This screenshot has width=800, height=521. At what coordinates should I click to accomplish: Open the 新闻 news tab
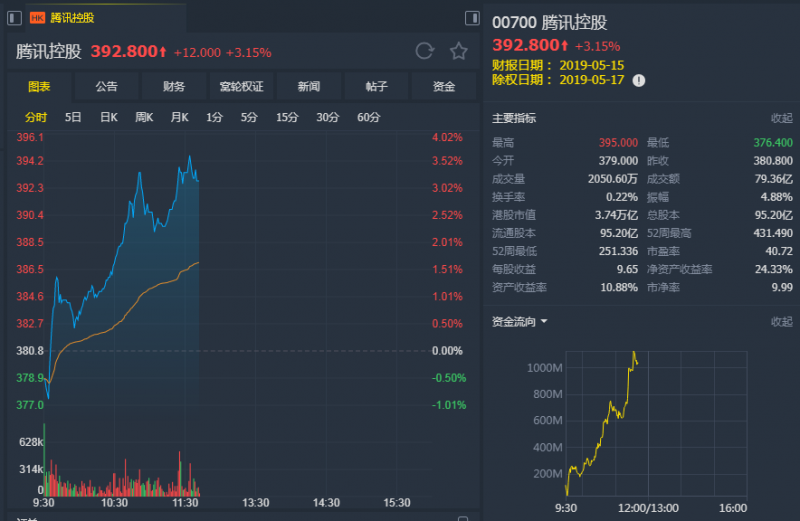[x=309, y=86]
